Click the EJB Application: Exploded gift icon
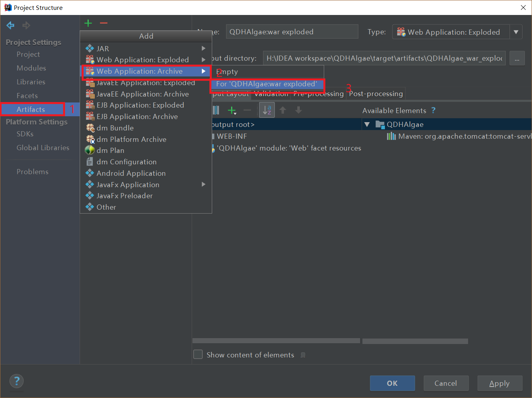This screenshot has height=398, width=532. coord(90,105)
